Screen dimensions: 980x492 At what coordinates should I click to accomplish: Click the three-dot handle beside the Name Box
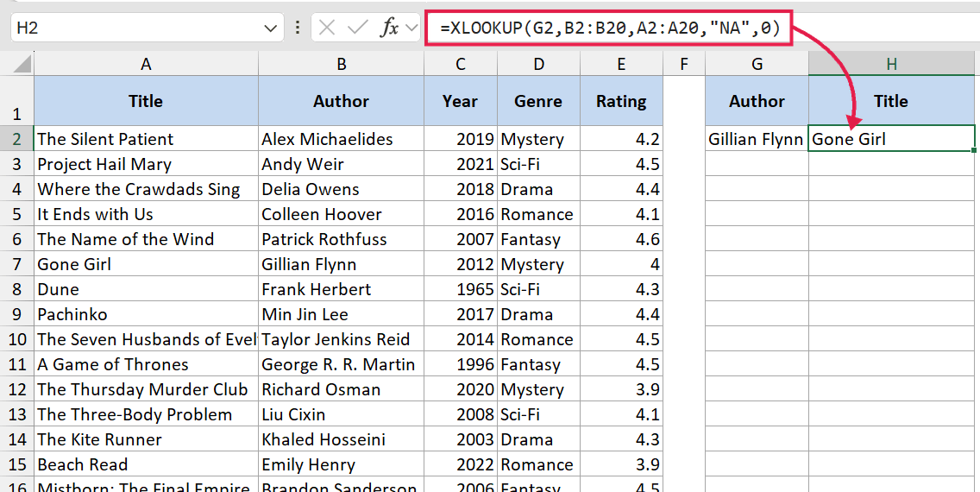click(298, 28)
